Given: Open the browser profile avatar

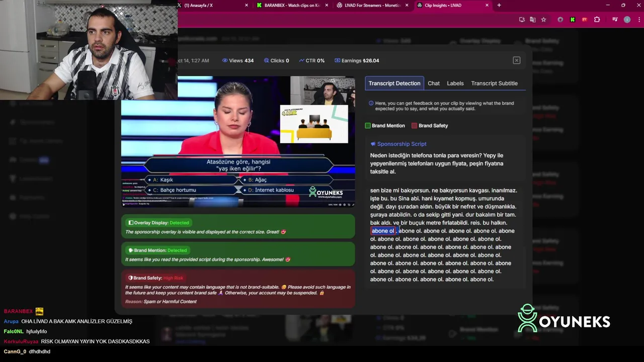Looking at the screenshot, I should [x=627, y=20].
